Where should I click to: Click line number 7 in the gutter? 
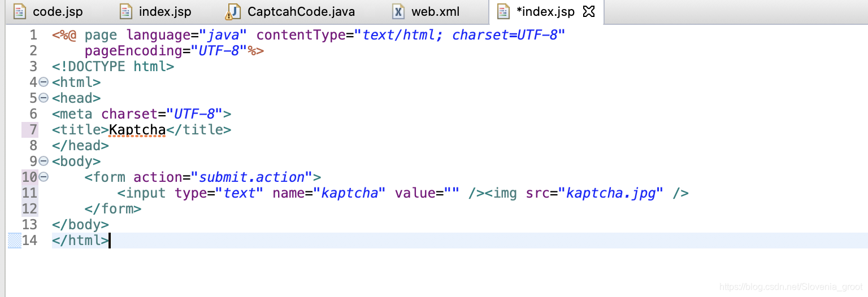click(x=33, y=130)
